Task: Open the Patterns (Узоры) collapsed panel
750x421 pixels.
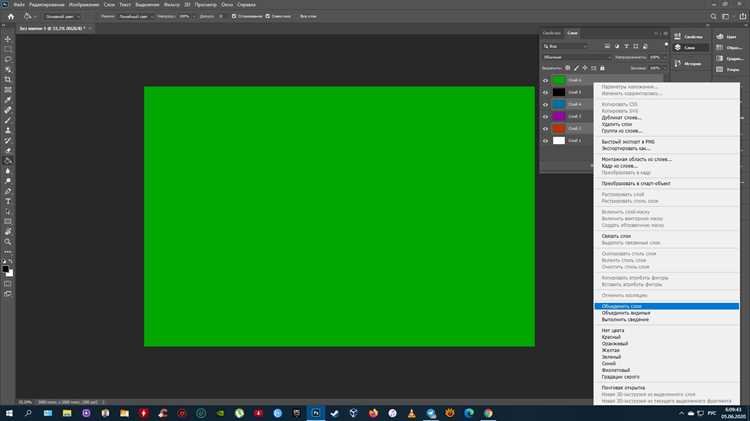Action: tap(728, 69)
